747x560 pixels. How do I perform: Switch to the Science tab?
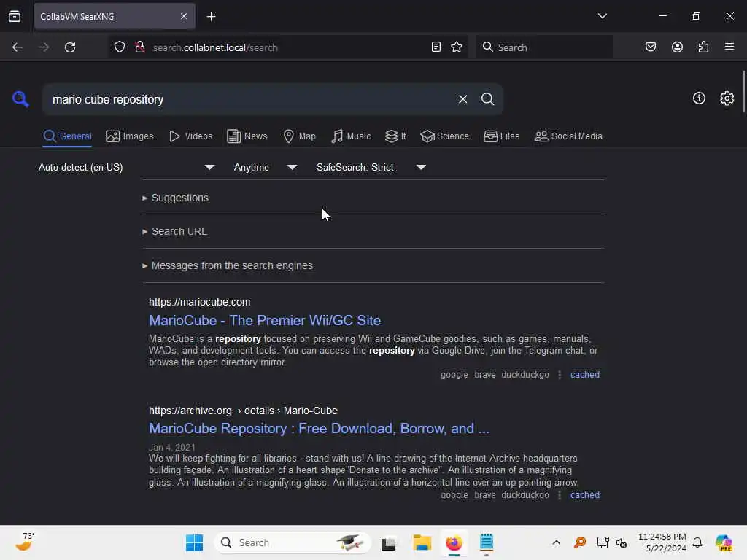pos(445,136)
